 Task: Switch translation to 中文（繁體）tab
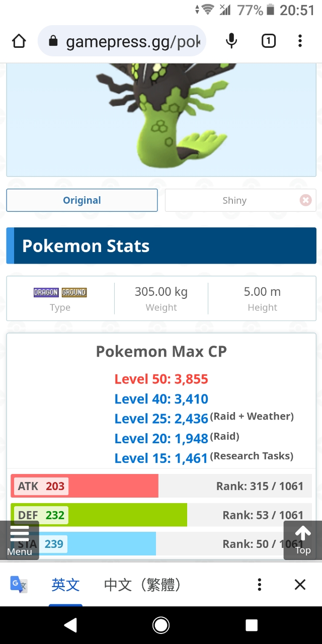(142, 585)
